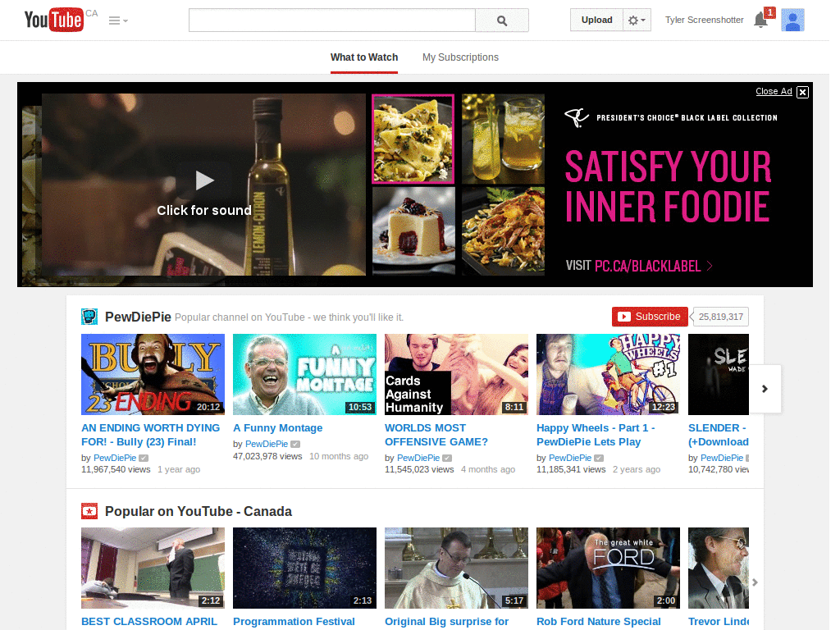Open Tyler Screenshotter account name

pyautogui.click(x=704, y=20)
